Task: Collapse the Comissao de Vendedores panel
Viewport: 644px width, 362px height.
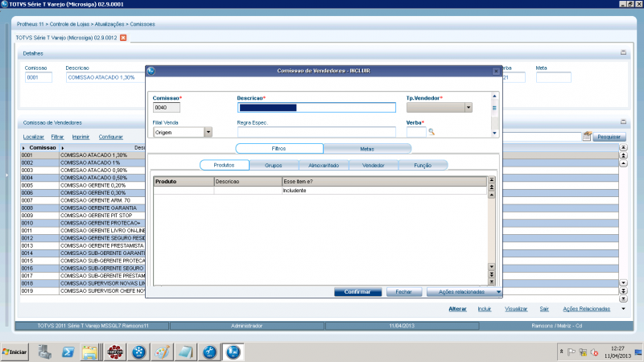Action: point(623,122)
